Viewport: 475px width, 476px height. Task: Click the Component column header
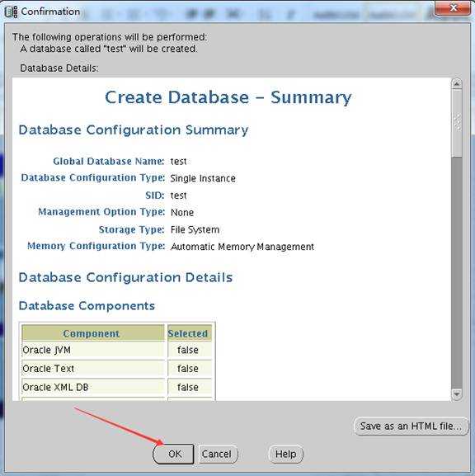(x=93, y=333)
